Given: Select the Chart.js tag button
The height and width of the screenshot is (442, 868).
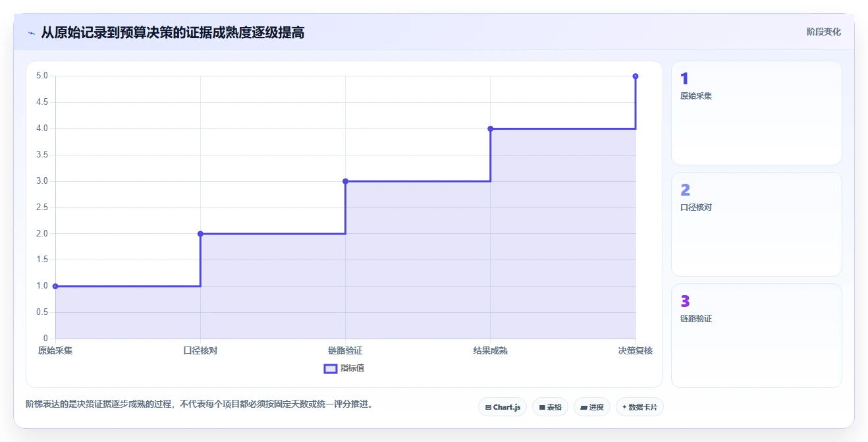Looking at the screenshot, I should pyautogui.click(x=502, y=407).
